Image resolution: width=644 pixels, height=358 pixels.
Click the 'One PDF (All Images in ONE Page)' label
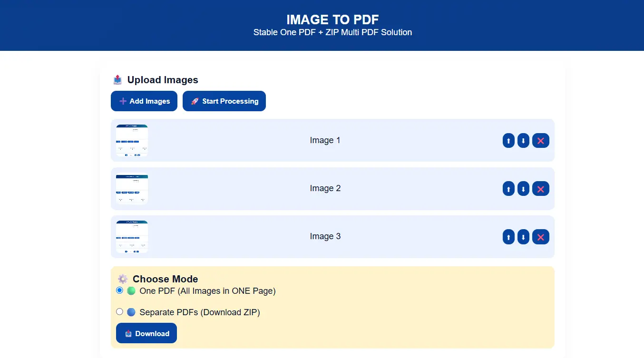(x=208, y=290)
